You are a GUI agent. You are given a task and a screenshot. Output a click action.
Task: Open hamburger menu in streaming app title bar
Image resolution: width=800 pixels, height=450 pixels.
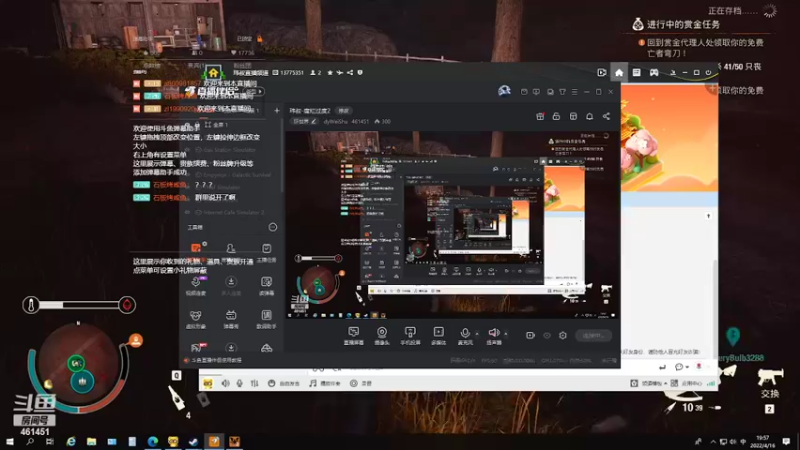[x=574, y=92]
